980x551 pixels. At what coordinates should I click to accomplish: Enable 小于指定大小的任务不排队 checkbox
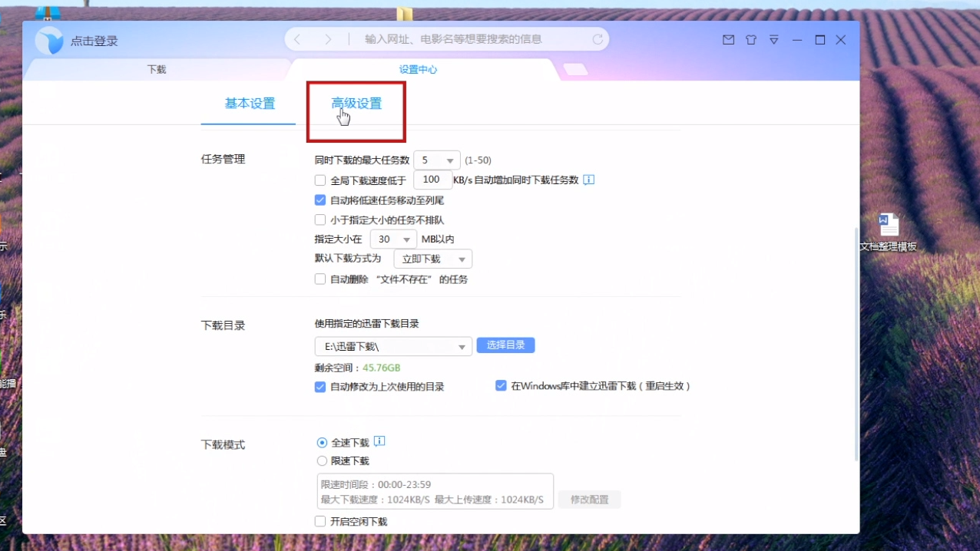point(320,220)
